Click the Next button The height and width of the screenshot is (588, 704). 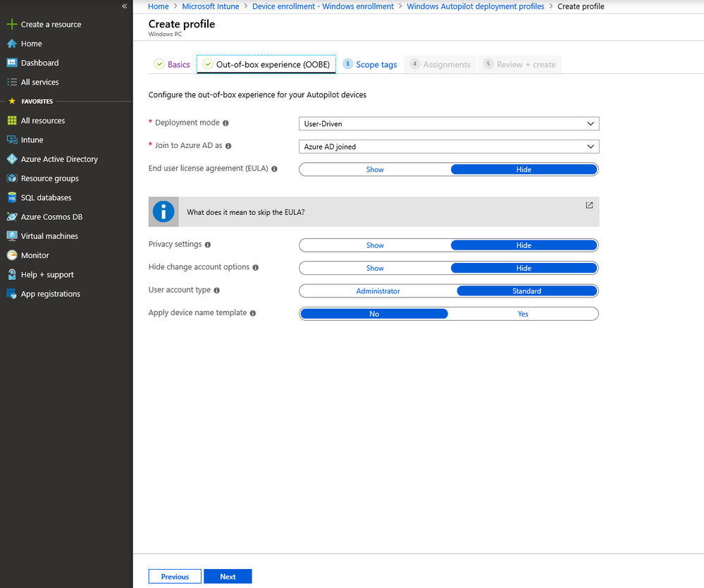pos(228,576)
